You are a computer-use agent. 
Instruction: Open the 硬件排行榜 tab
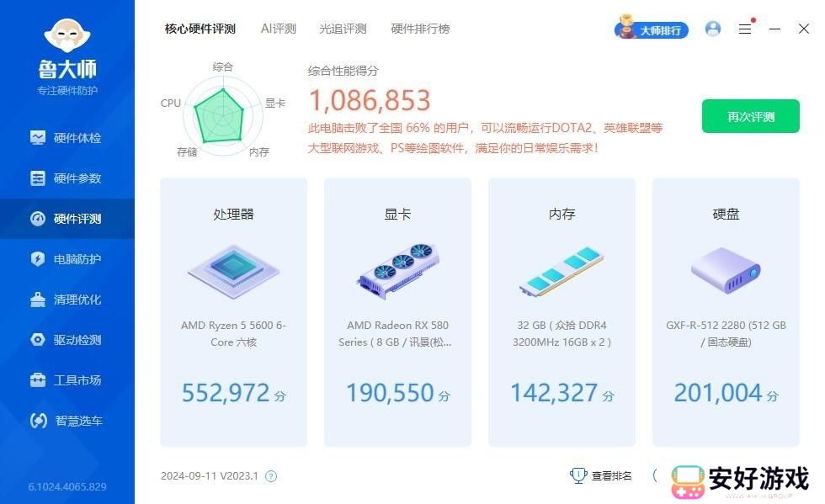[x=420, y=29]
